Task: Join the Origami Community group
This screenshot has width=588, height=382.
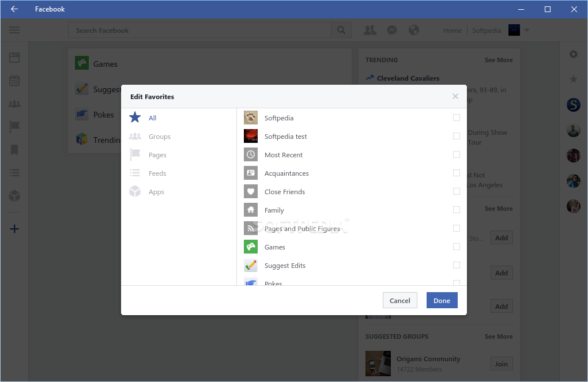Action: click(502, 364)
